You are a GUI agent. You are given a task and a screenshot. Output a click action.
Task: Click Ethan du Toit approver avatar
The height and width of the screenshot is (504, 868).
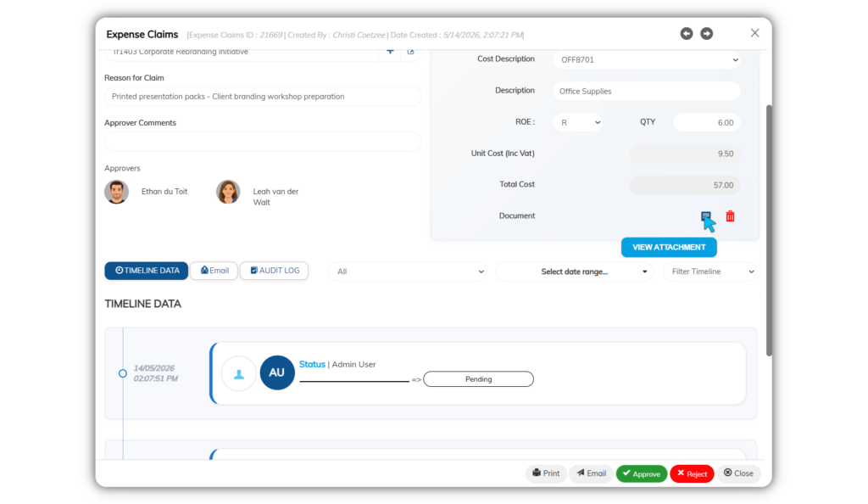[x=117, y=192]
